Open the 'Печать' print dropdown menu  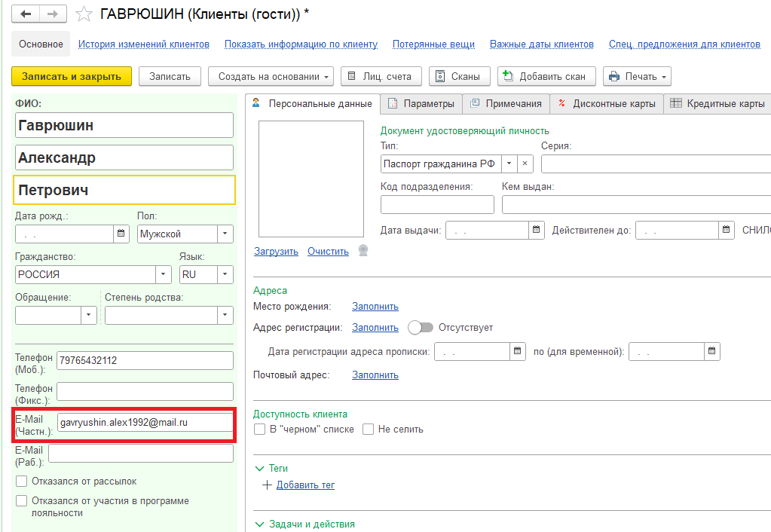(636, 77)
